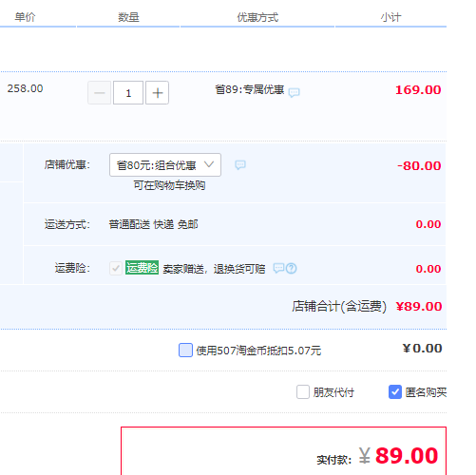Click the 可在购物车换购 text link
This screenshot has height=475, width=476.
[x=169, y=185]
